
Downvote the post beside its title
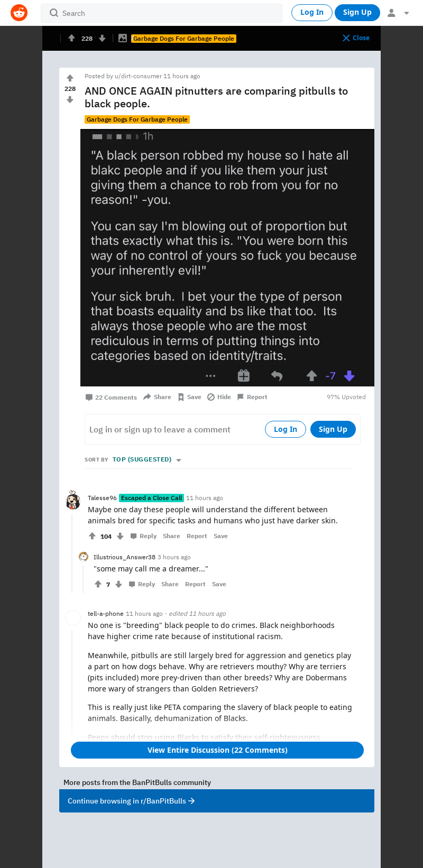[70, 99]
